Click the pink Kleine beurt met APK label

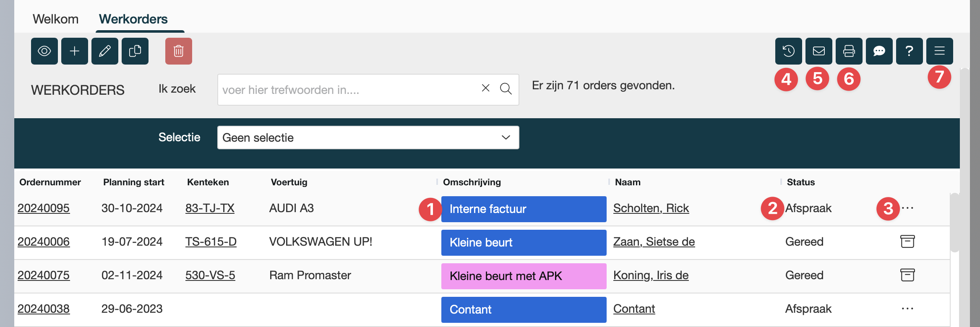click(524, 276)
